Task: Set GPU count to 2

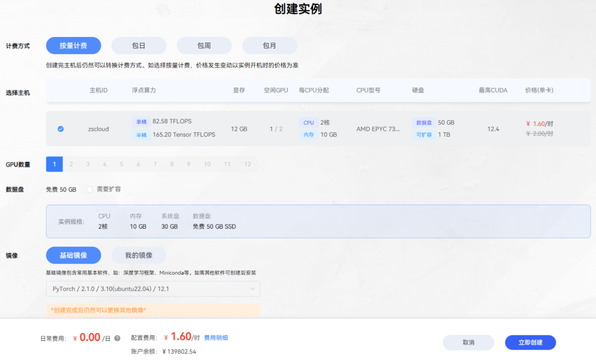Action: point(71,164)
